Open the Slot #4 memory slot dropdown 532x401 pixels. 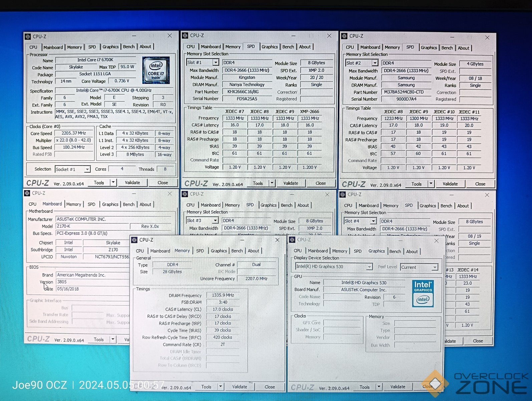[373, 221]
